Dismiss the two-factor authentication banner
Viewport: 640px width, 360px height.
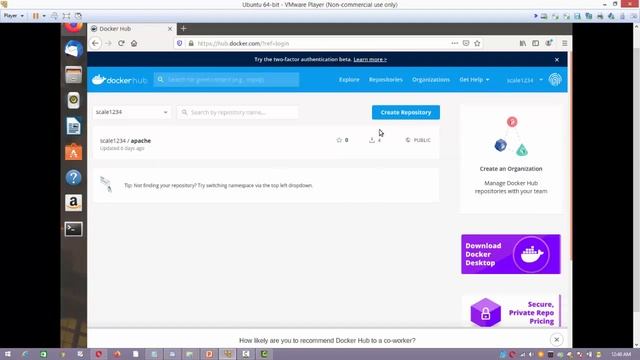pos(557,60)
